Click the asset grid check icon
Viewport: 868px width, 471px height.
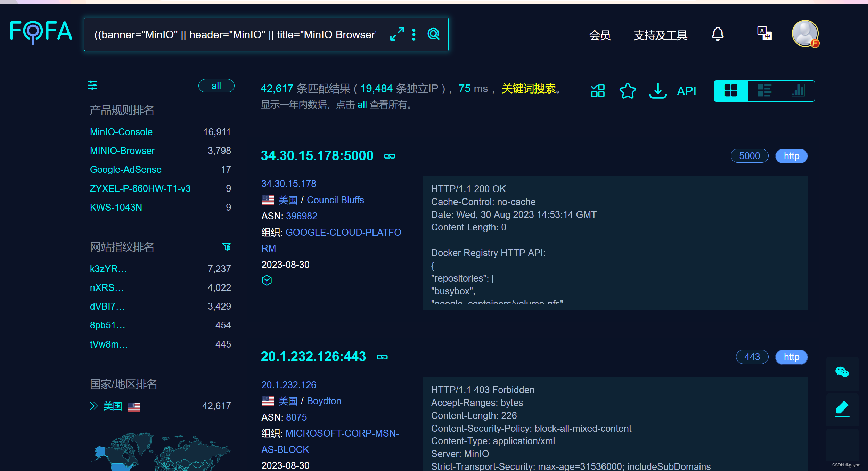(x=598, y=91)
